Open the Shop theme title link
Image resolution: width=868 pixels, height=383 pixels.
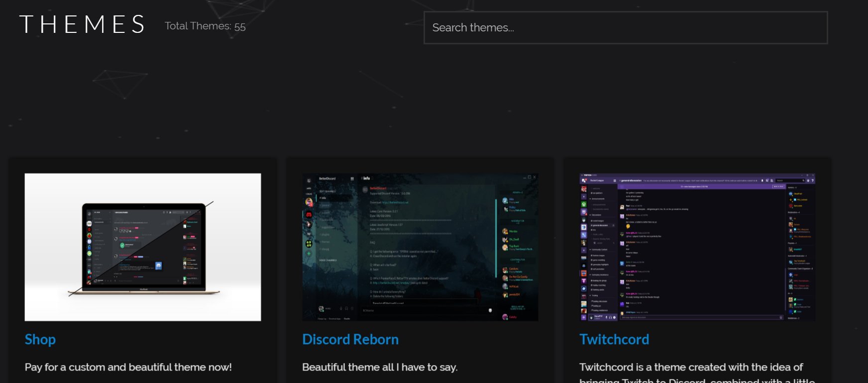(40, 340)
